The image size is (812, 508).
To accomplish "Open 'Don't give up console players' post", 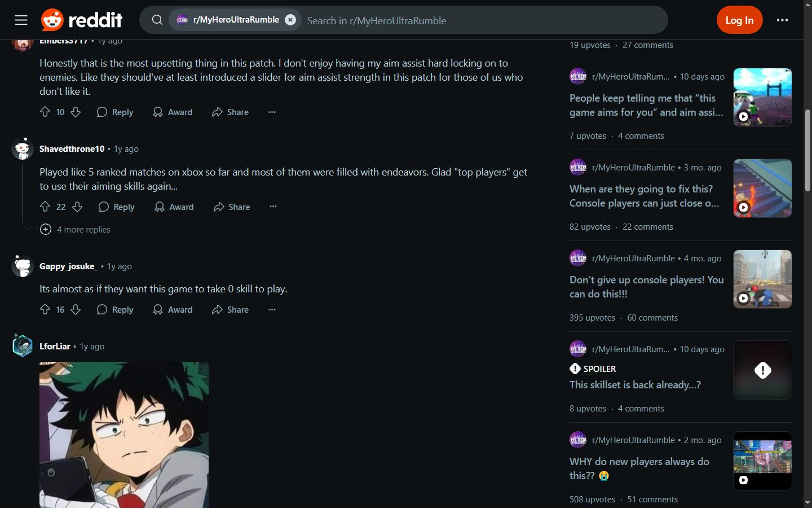I will (x=646, y=287).
